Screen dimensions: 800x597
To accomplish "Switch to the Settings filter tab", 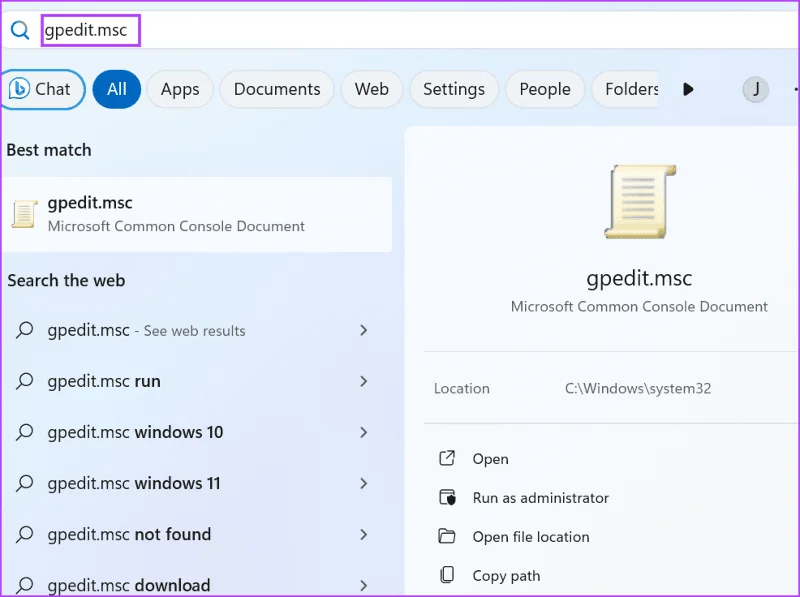I will [x=454, y=89].
